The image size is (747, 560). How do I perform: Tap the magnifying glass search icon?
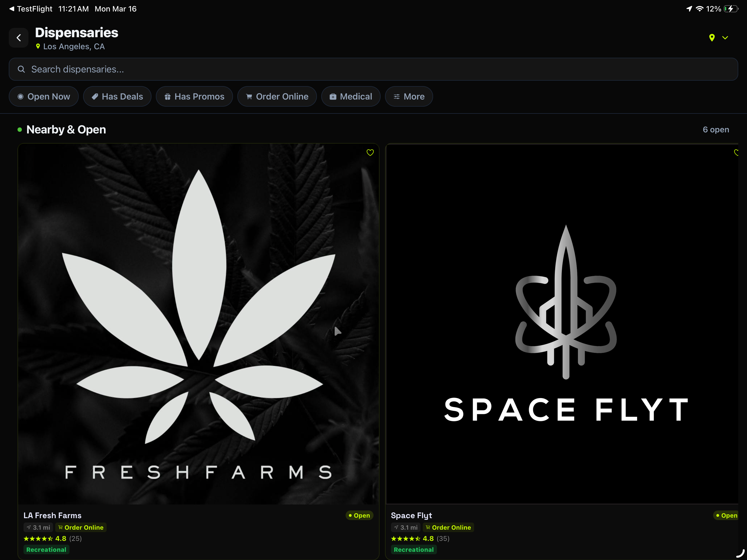tap(21, 69)
